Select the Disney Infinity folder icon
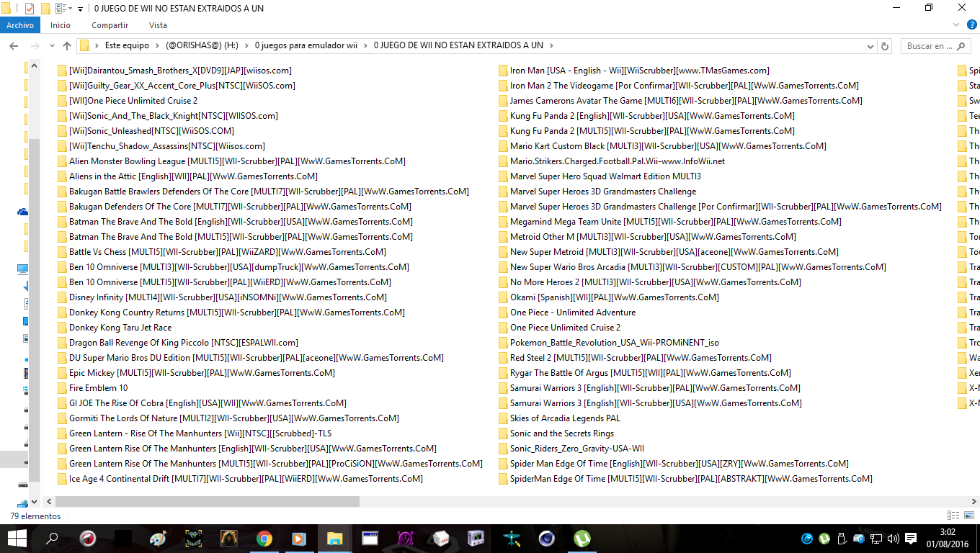This screenshot has width=980, height=553. pyautogui.click(x=62, y=297)
